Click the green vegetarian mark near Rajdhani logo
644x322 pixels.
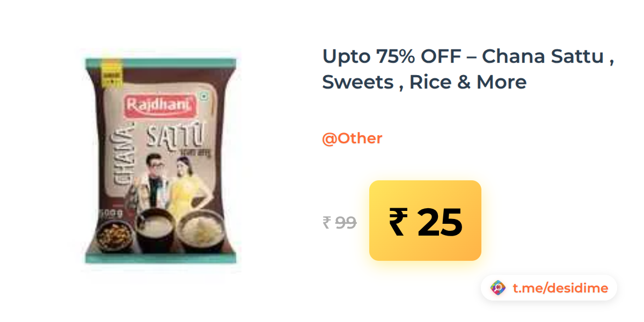point(202,97)
